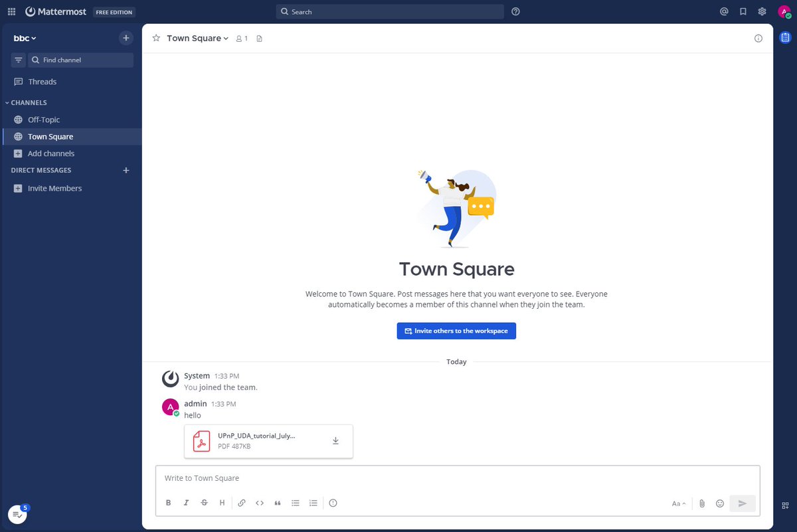
Task: Star Town Square as favorite
Action: tap(156, 38)
